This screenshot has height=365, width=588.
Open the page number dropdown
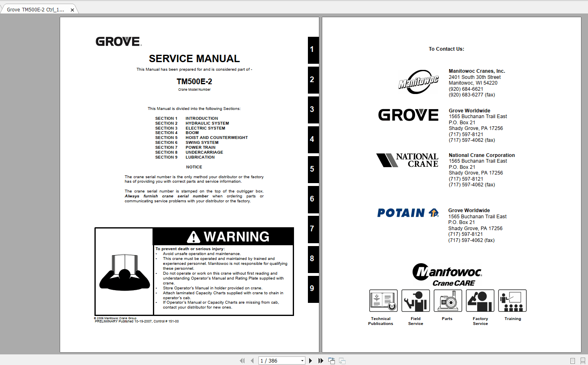(301, 360)
